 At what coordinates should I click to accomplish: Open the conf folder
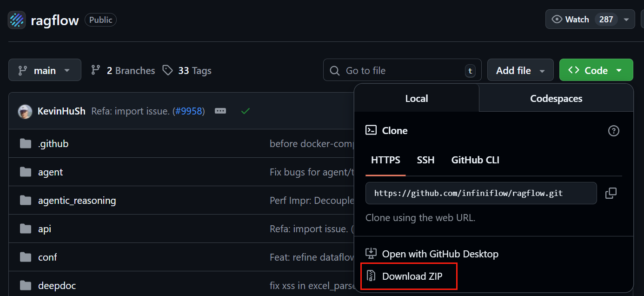(47, 257)
